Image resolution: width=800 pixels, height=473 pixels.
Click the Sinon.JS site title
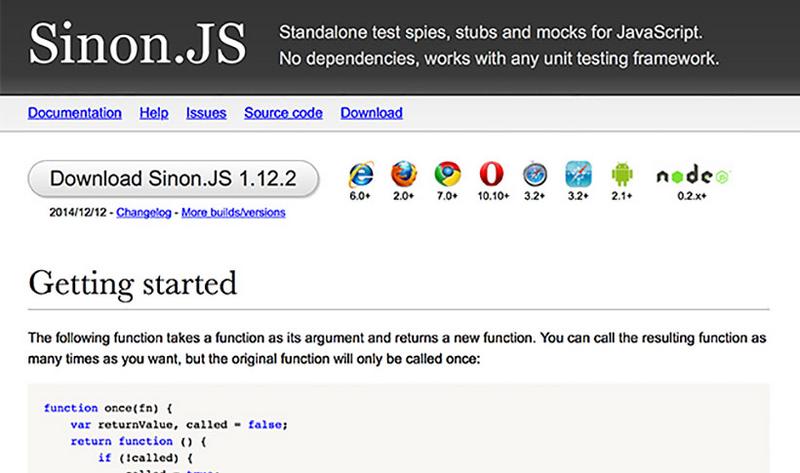(x=137, y=44)
